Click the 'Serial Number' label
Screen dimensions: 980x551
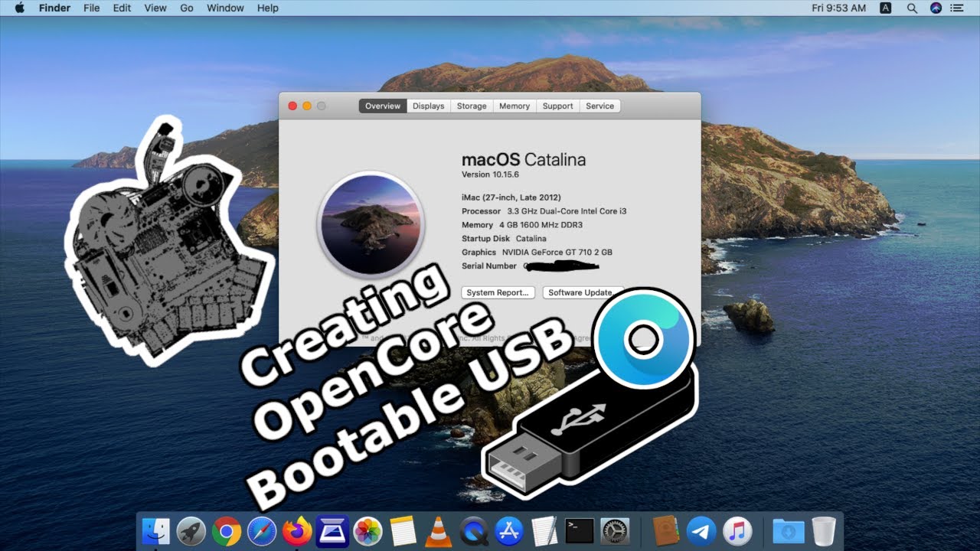coord(489,266)
